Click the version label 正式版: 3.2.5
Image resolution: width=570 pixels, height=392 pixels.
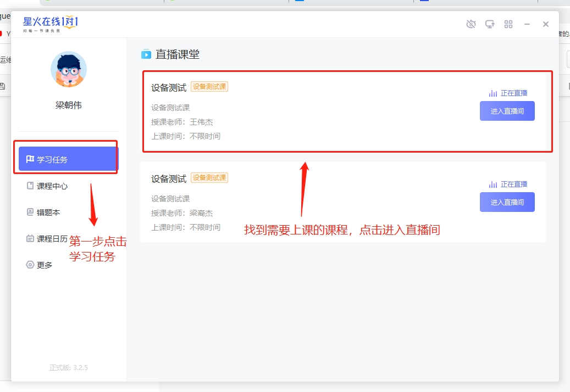pyautogui.click(x=69, y=368)
